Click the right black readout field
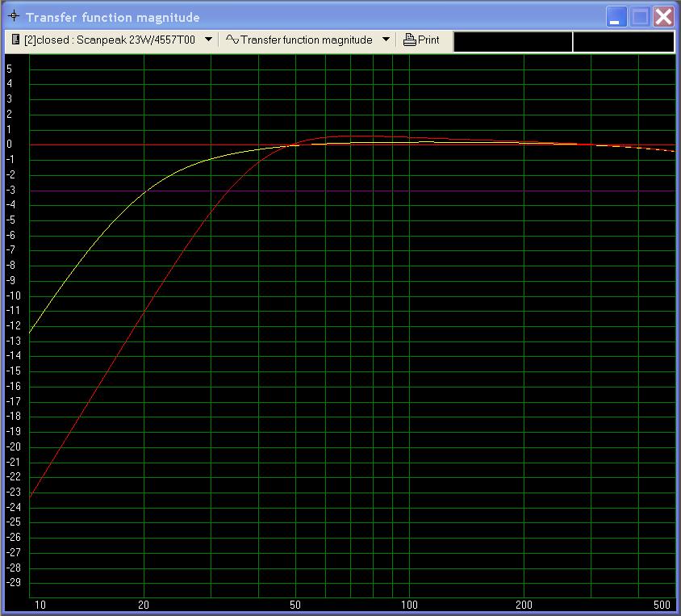681x616 pixels. pyautogui.click(x=624, y=42)
